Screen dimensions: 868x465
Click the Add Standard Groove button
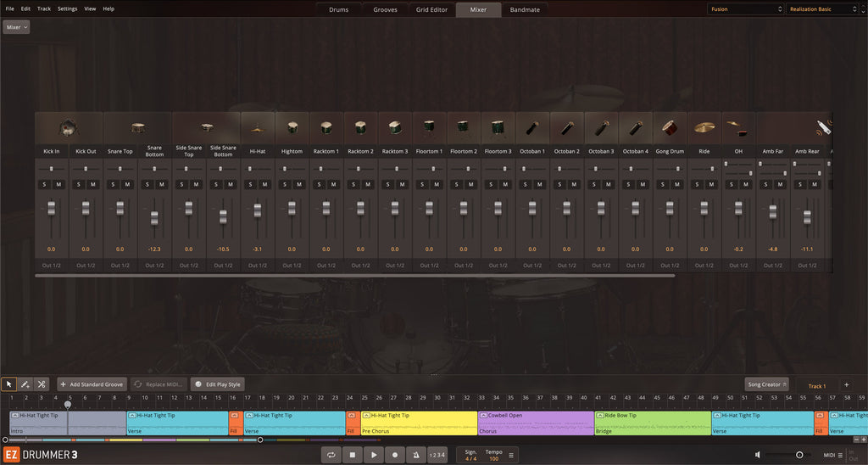pos(92,384)
